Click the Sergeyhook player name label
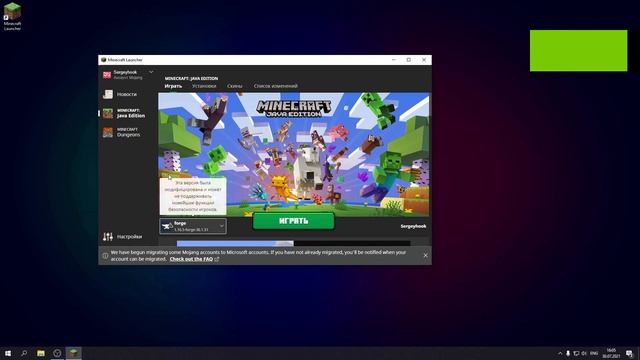The image size is (640, 360). pyautogui.click(x=413, y=226)
